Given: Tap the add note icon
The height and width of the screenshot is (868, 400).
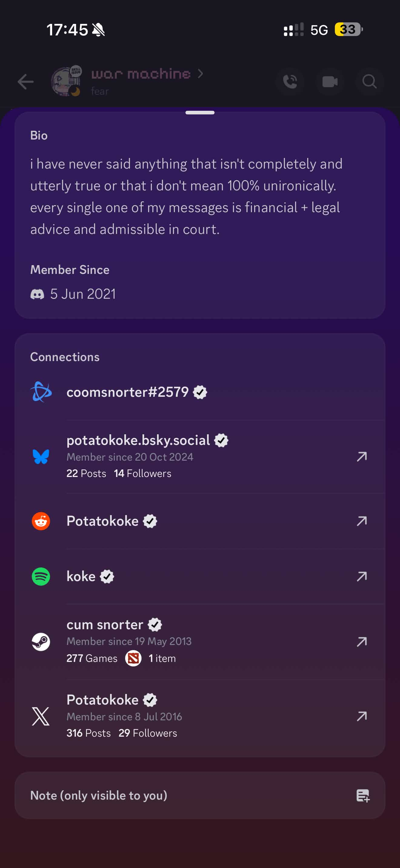Looking at the screenshot, I should tap(363, 796).
